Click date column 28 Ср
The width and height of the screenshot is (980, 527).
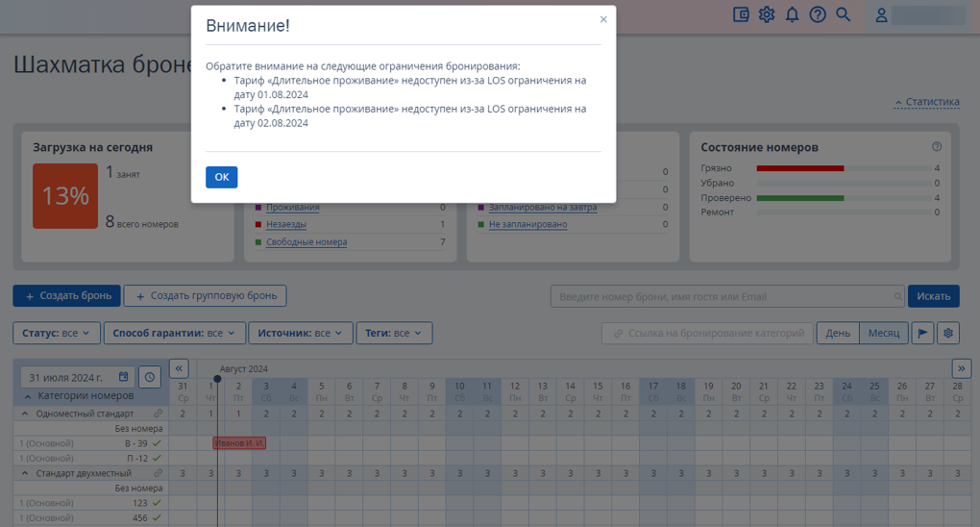(x=957, y=391)
